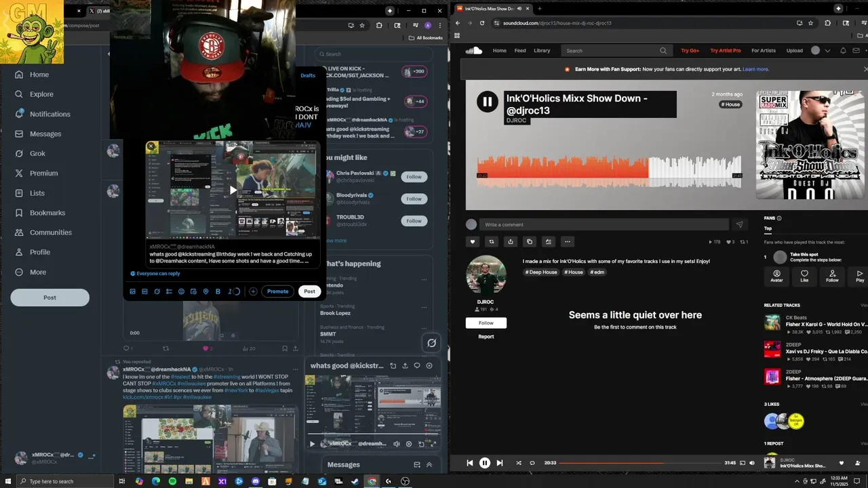
Task: Open the SoundCloud track More options menu
Action: coord(568,241)
